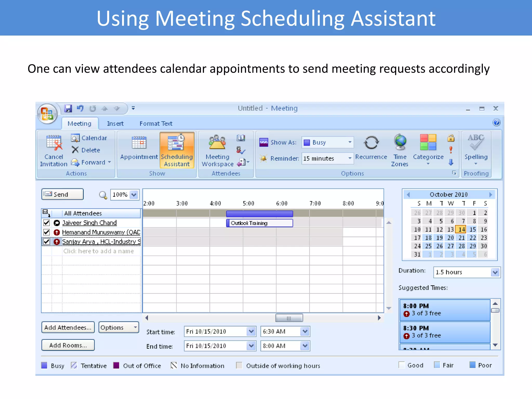The image size is (532, 399).
Task: Click the required attendee icon for Sanjay Arya
Action: coord(57,242)
